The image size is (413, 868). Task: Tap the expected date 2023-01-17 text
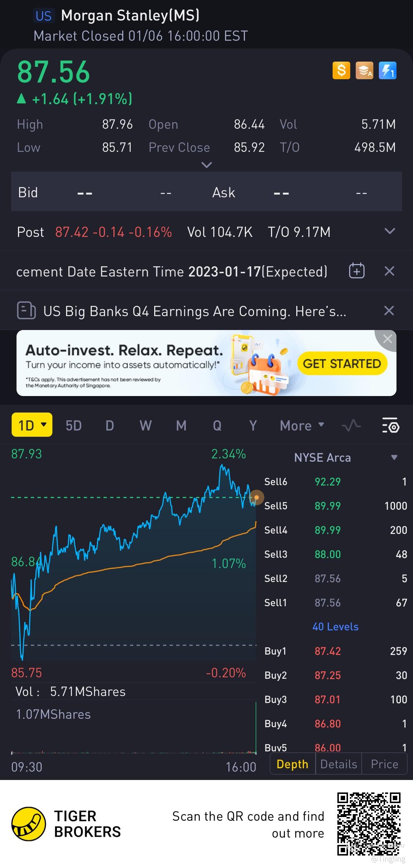pyautogui.click(x=224, y=271)
